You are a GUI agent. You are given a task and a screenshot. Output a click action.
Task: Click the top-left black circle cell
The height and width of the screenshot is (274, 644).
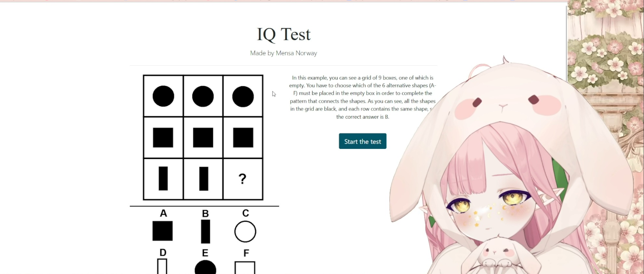click(x=163, y=96)
